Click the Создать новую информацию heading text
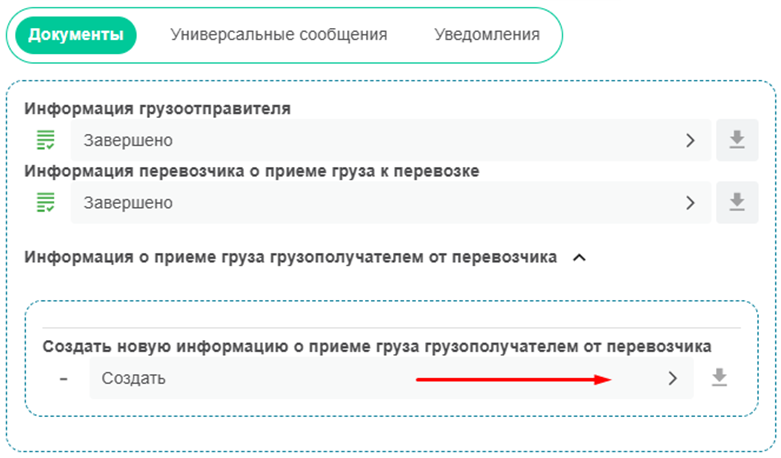The width and height of the screenshot is (781, 458). pos(376,346)
